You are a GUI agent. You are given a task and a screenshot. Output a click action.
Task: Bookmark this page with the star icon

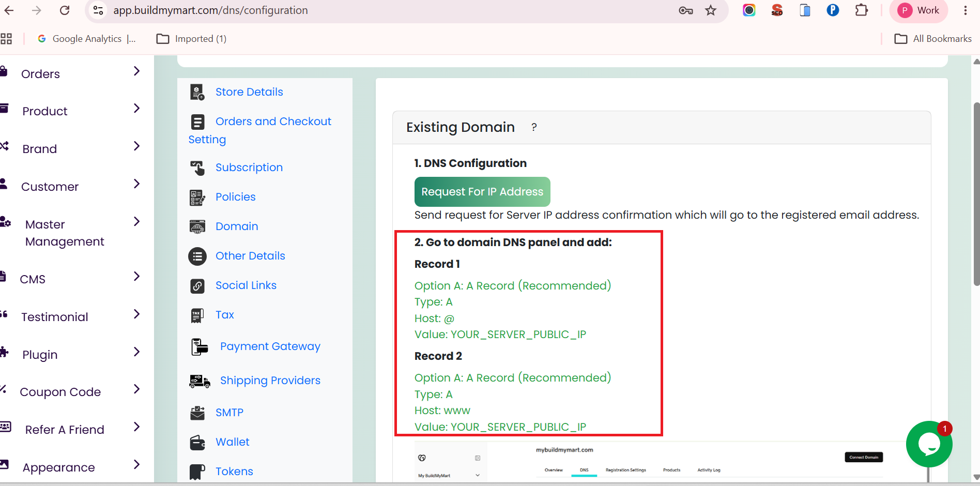click(711, 10)
